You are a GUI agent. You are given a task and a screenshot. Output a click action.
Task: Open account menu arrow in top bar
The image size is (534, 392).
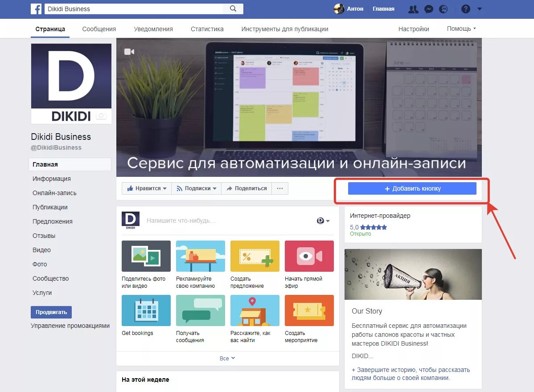point(480,9)
